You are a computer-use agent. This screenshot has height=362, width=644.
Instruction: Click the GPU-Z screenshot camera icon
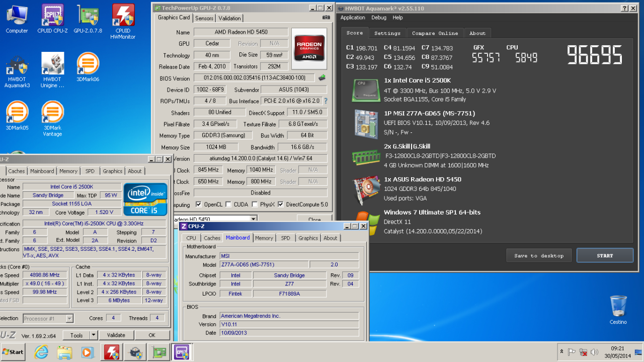pos(326,17)
